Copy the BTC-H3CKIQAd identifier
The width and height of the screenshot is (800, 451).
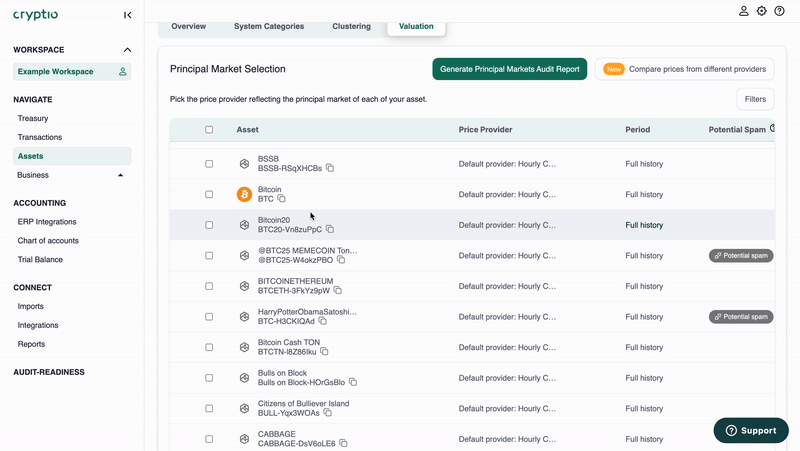pos(322,321)
